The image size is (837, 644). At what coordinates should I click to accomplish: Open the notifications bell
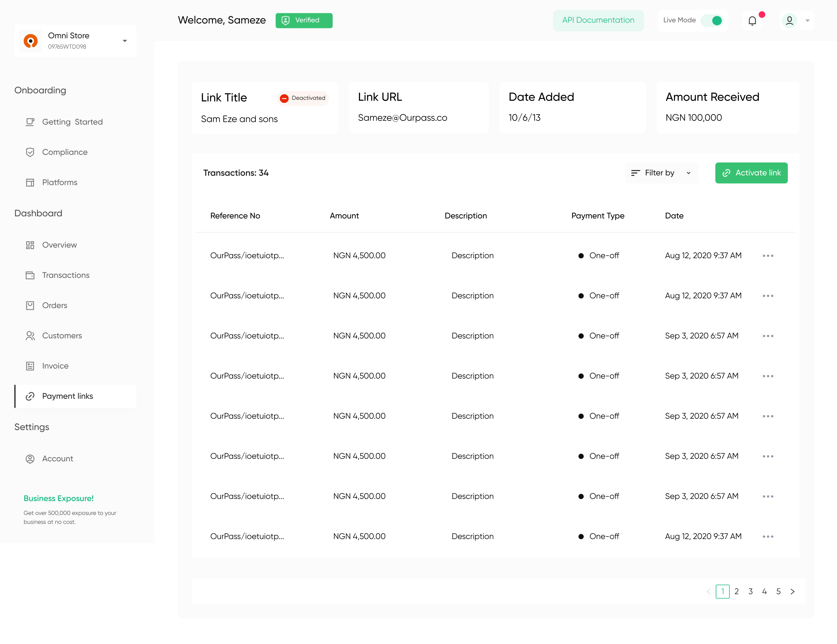(x=752, y=21)
